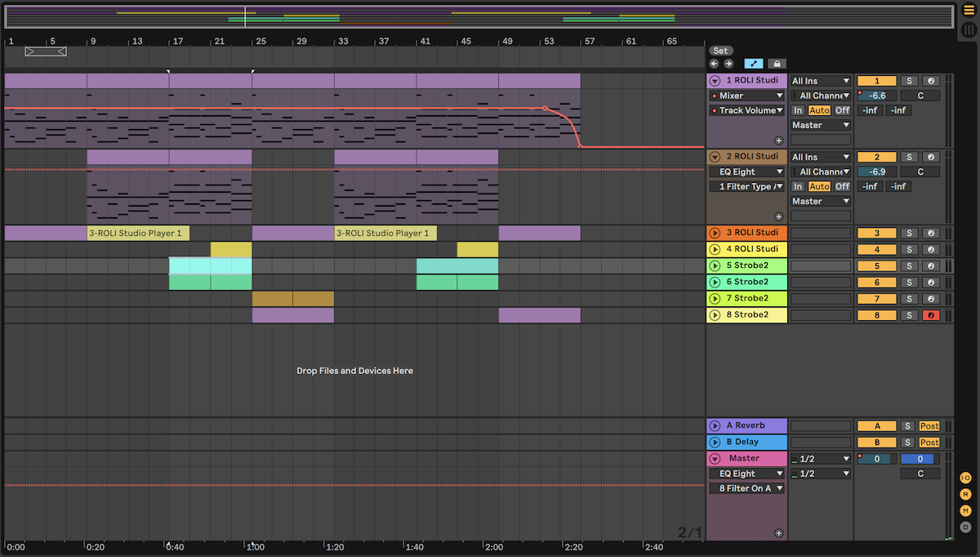Show or hide track Delay section
Viewport: 980px width, 557px height.
pos(965,527)
